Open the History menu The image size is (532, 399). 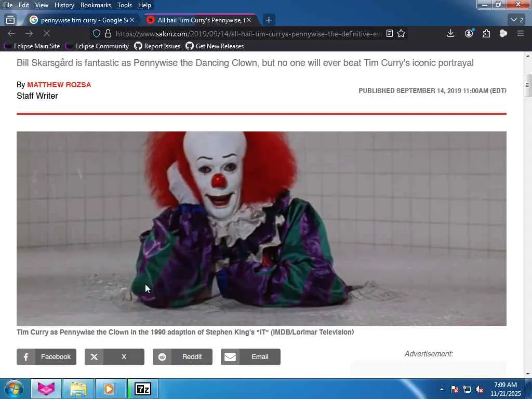point(64,5)
